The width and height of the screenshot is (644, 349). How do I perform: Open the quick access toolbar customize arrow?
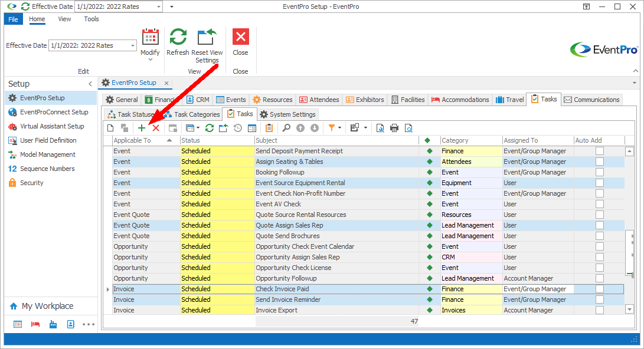(x=172, y=6)
